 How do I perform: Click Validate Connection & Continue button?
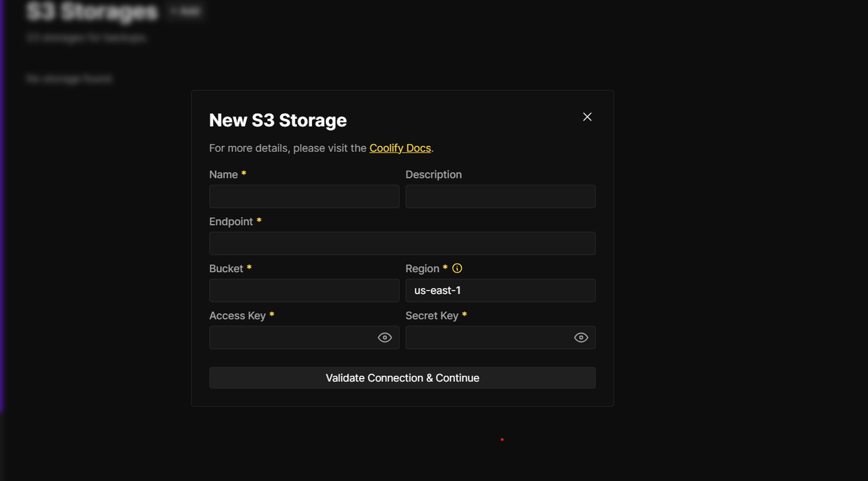(x=402, y=378)
